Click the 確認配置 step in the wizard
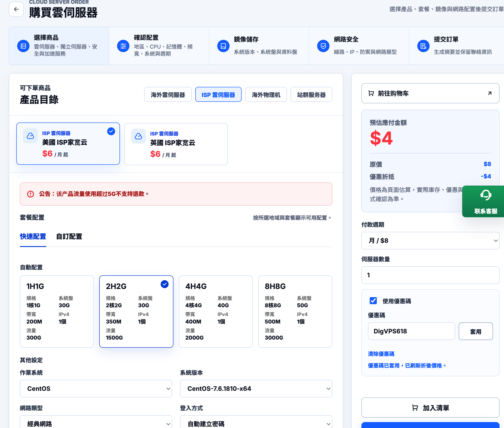The height and width of the screenshot is (428, 504). [159, 46]
